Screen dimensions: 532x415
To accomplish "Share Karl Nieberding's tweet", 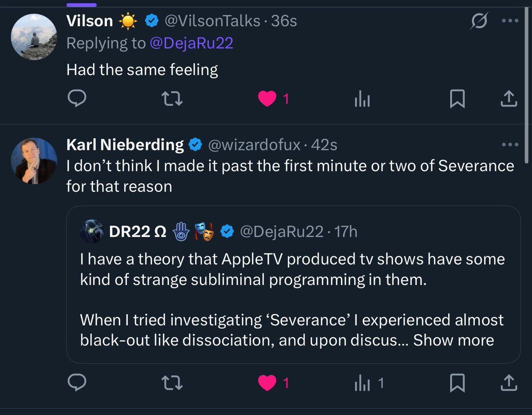I will click(x=509, y=383).
